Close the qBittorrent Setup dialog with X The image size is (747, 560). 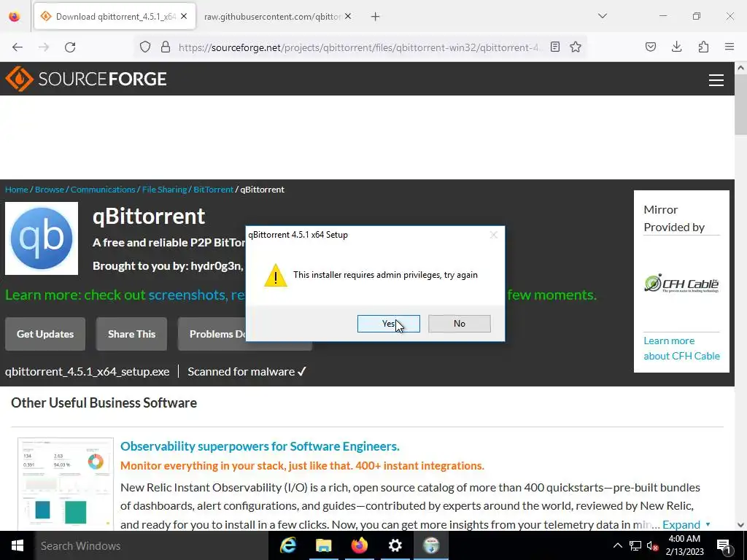coord(494,235)
